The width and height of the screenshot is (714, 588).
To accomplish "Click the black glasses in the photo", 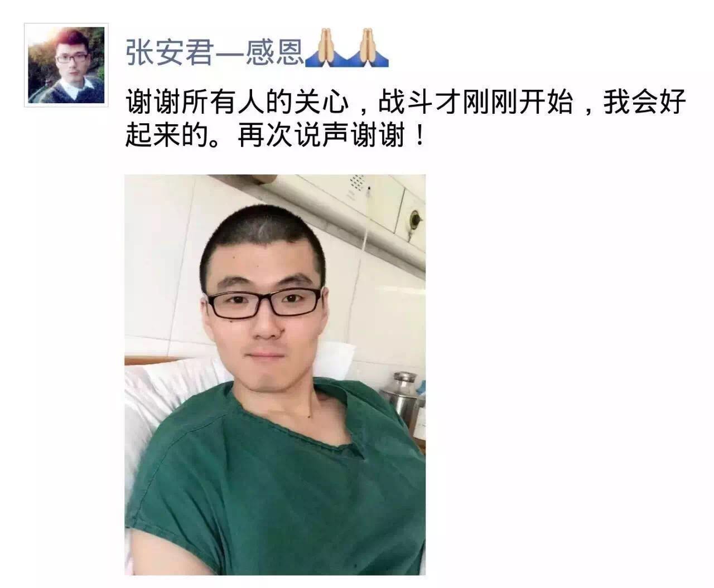I will pyautogui.click(x=266, y=302).
